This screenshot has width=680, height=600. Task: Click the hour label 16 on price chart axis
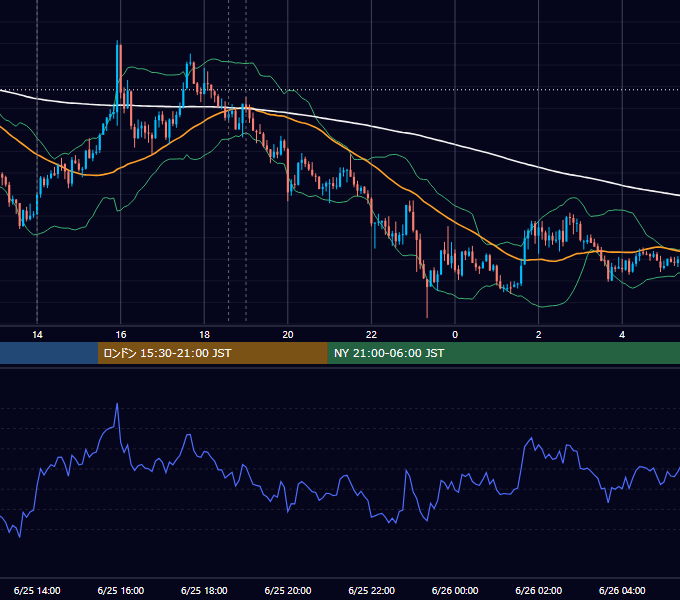[x=121, y=335]
